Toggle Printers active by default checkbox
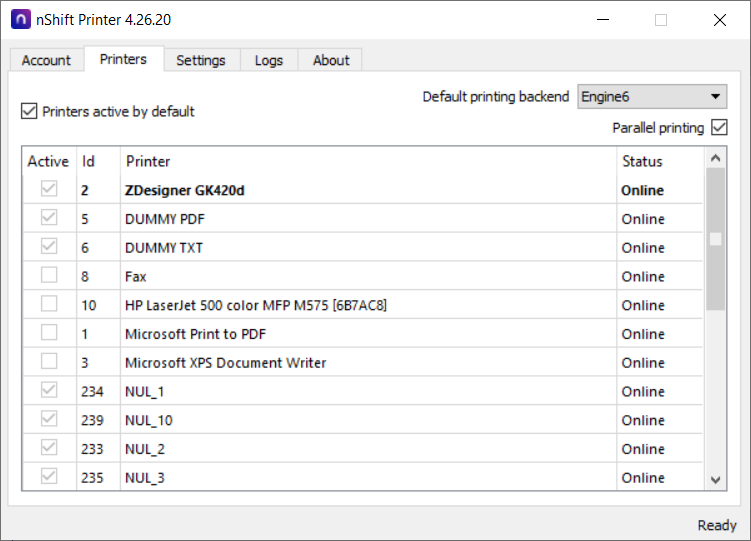Screen dimensions: 751x541 [x=29, y=111]
